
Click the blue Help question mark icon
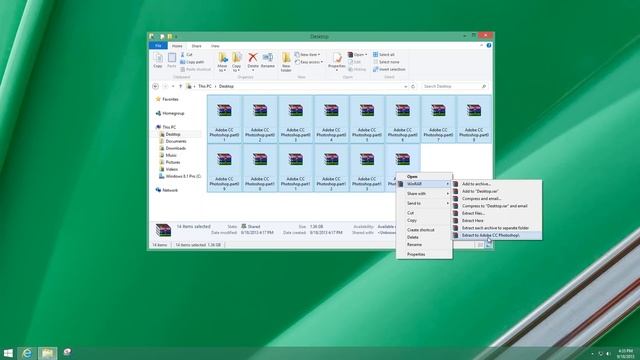(489, 46)
